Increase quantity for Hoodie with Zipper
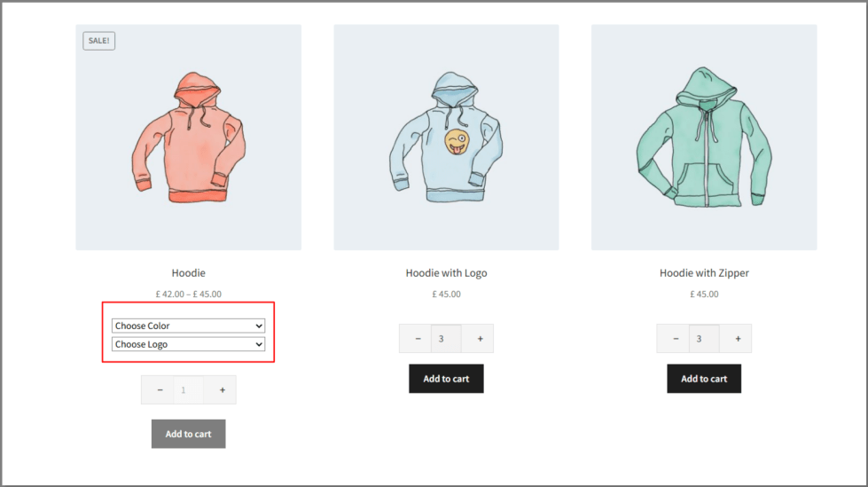Viewport: 868px width, 487px height. click(x=738, y=339)
